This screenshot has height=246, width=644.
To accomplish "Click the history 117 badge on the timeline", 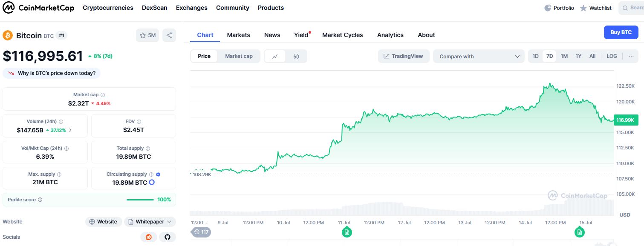I will [x=201, y=232].
